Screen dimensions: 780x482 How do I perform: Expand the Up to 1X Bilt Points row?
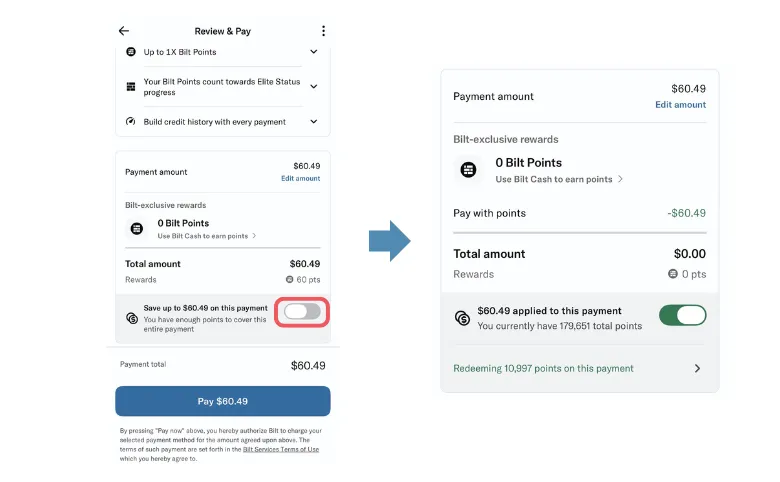313,52
